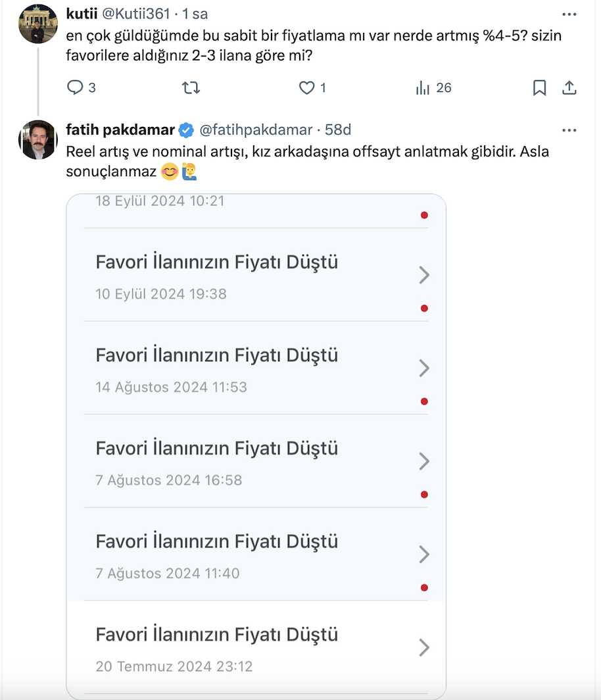Click the kutii display name
Screen dimensions: 601x700
pyautogui.click(x=82, y=14)
